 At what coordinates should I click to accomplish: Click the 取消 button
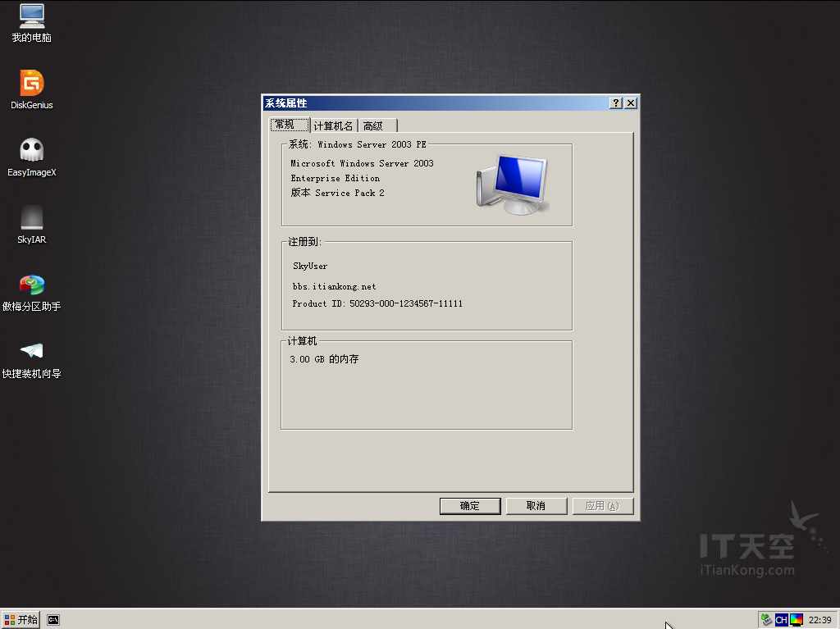pyautogui.click(x=536, y=506)
